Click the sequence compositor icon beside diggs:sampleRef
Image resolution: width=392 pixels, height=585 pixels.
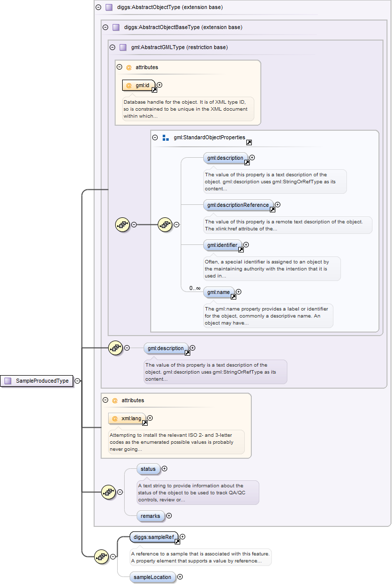pyautogui.click(x=102, y=556)
